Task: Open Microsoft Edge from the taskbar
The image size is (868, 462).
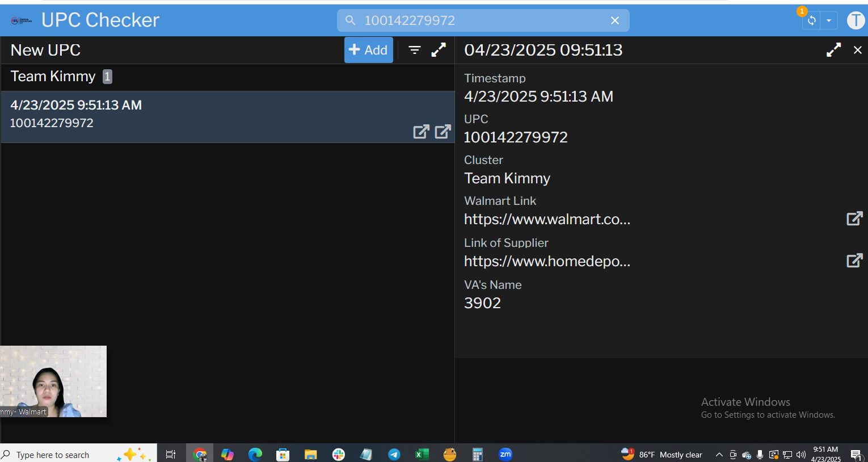Action: coord(255,454)
